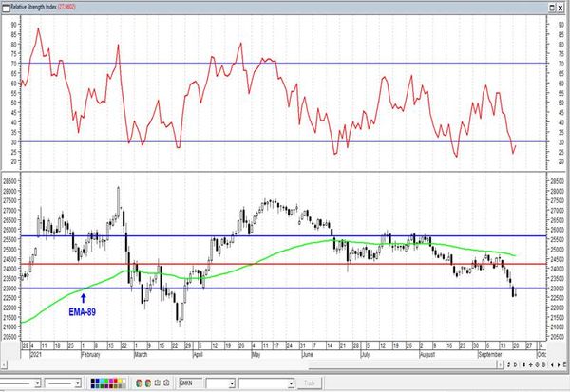Screen dimensions: 570x392
Task: Click the Relative Strength Index panel title
Action: (33, 7)
